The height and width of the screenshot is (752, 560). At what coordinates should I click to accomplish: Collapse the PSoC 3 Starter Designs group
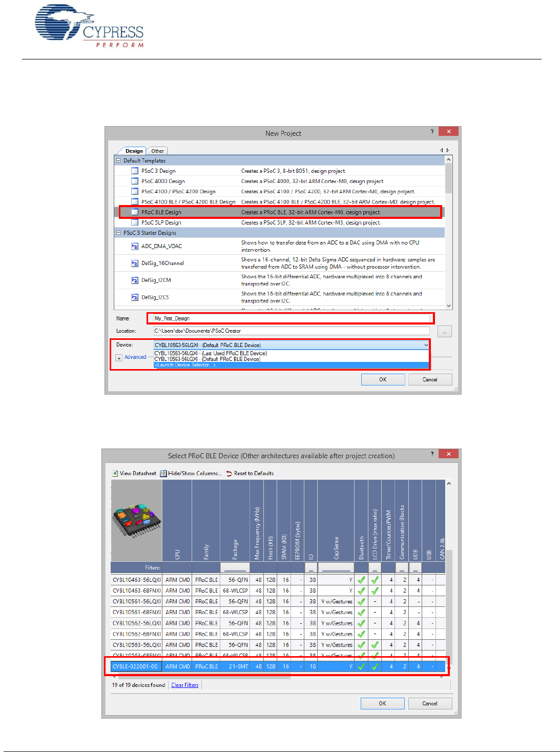click(x=118, y=233)
